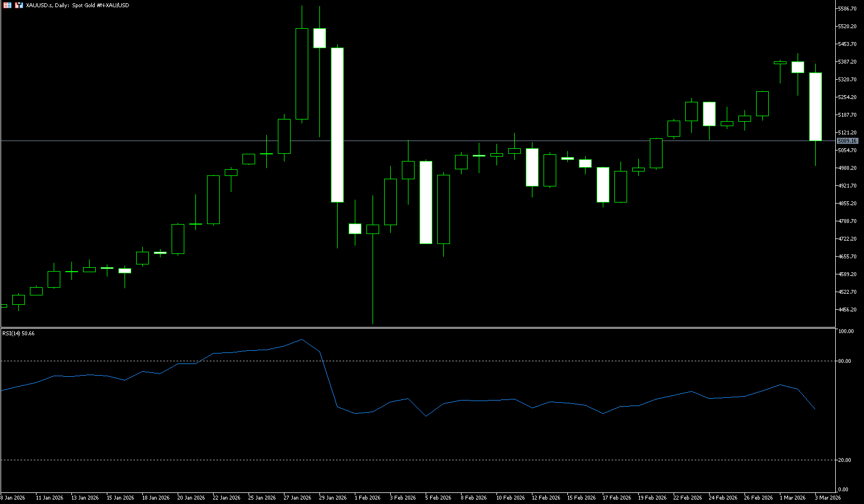This screenshot has width=864, height=504.
Task: Click the RSI 100.00 scale label
Action: click(x=846, y=331)
